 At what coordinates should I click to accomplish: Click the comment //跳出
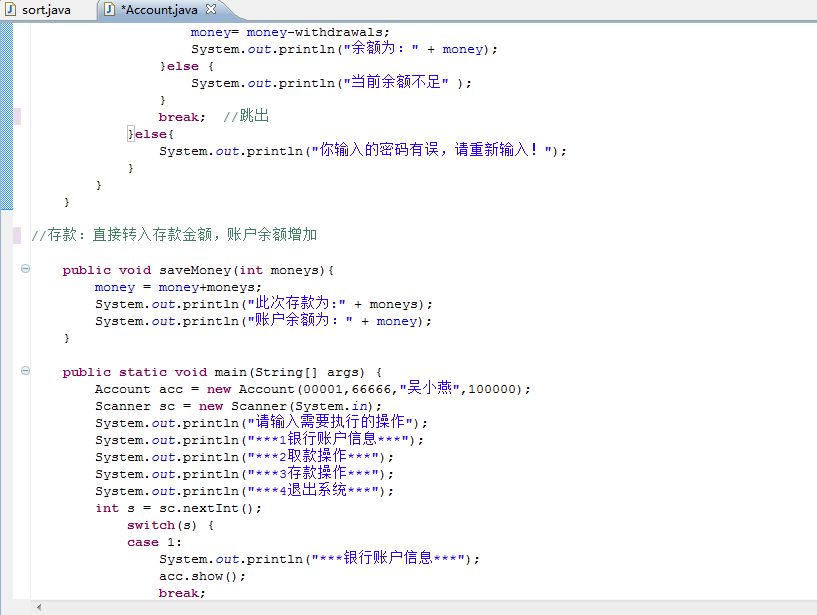tap(246, 116)
